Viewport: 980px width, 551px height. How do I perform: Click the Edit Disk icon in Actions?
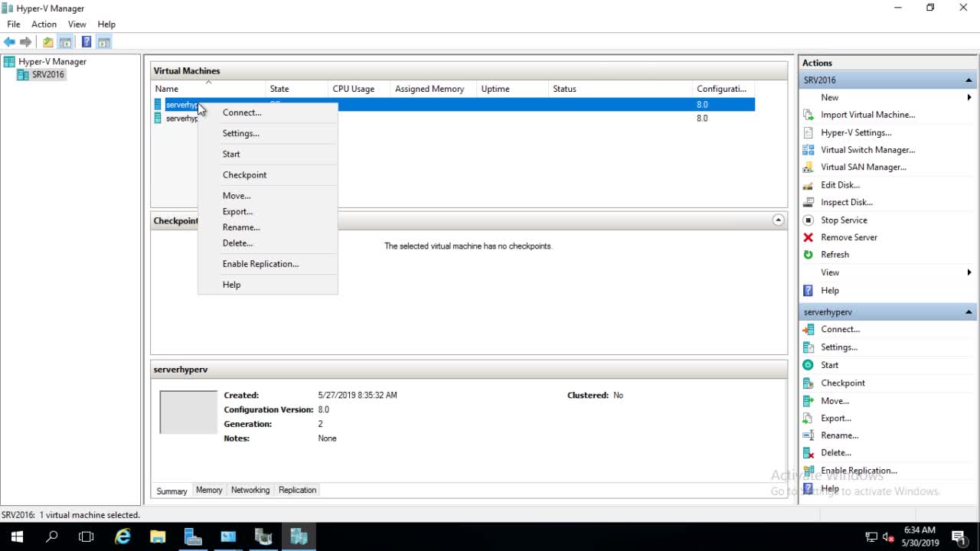[808, 185]
